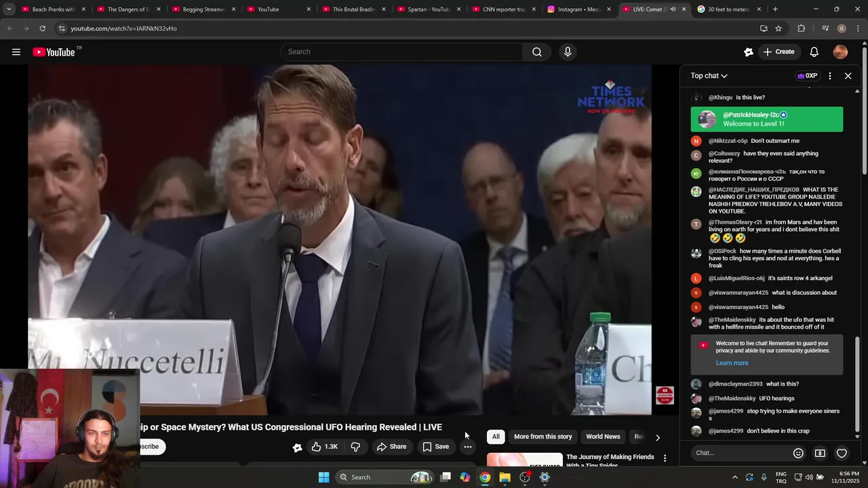Screen dimensions: 868x488
Task: Open options for Tiny Spider video
Action: click(x=665, y=459)
